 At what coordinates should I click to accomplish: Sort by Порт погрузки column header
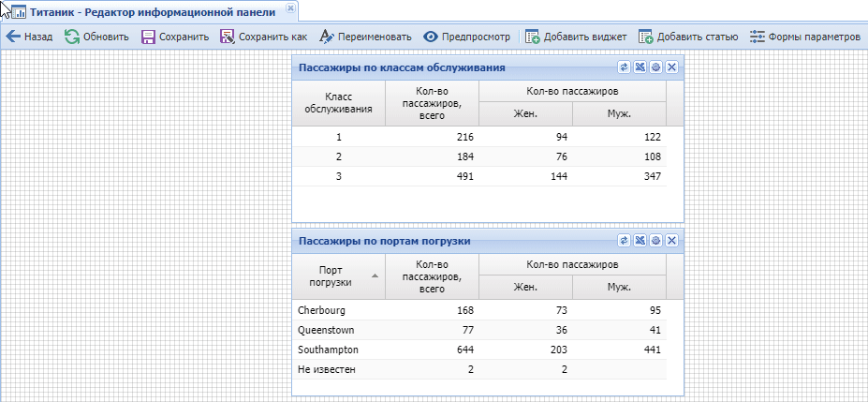click(338, 276)
